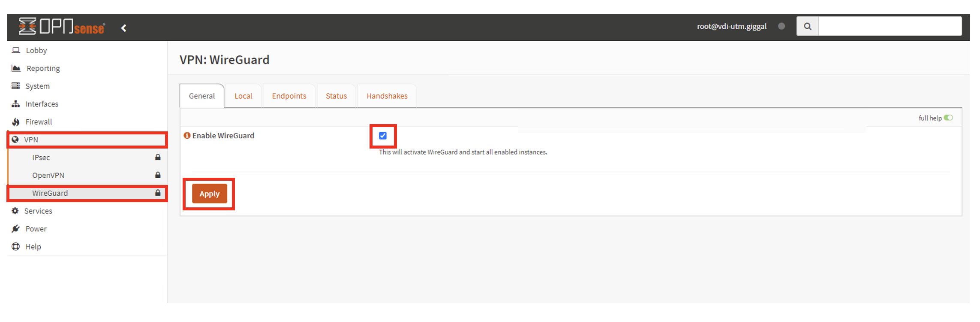
Task: Click the Firewall flame icon
Action: pos(16,122)
